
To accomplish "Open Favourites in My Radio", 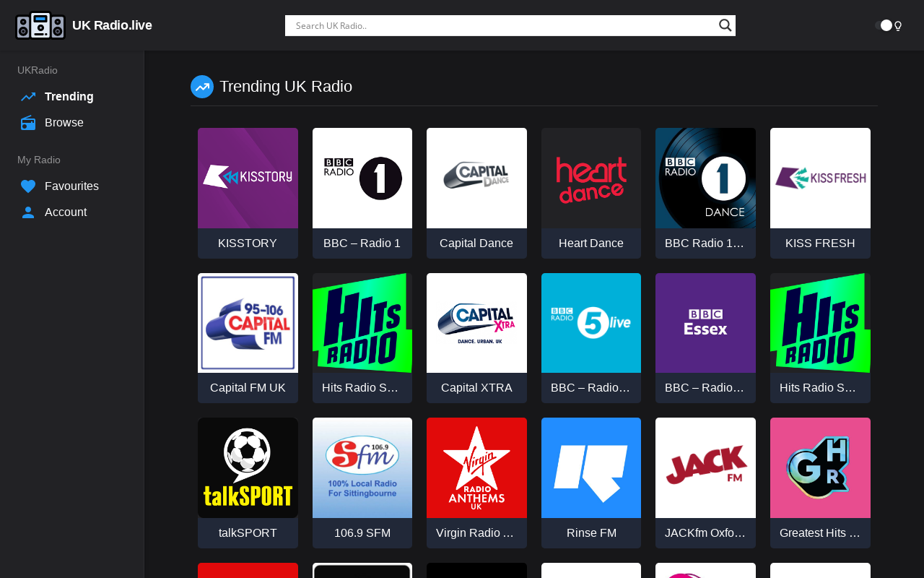I will [x=71, y=186].
